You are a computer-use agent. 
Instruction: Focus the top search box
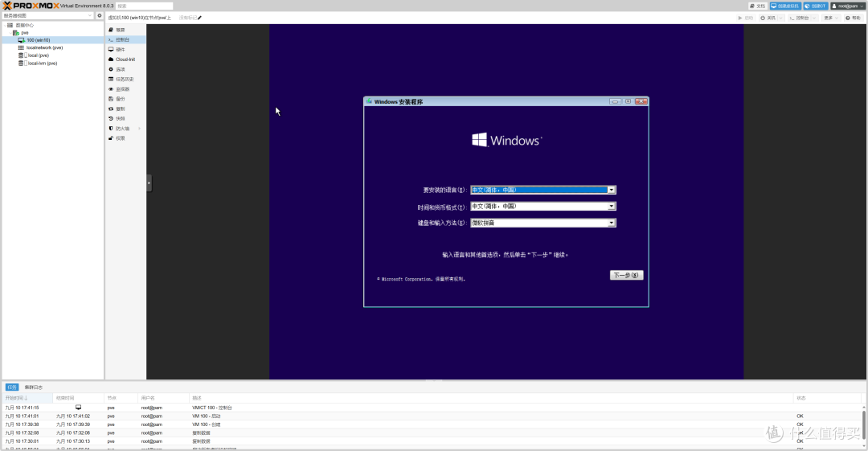145,6
